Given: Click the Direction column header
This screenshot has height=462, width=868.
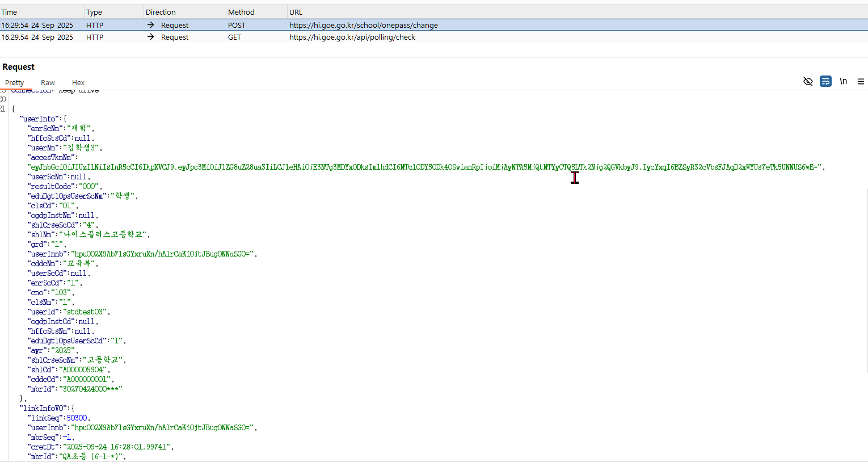Looking at the screenshot, I should tap(161, 12).
